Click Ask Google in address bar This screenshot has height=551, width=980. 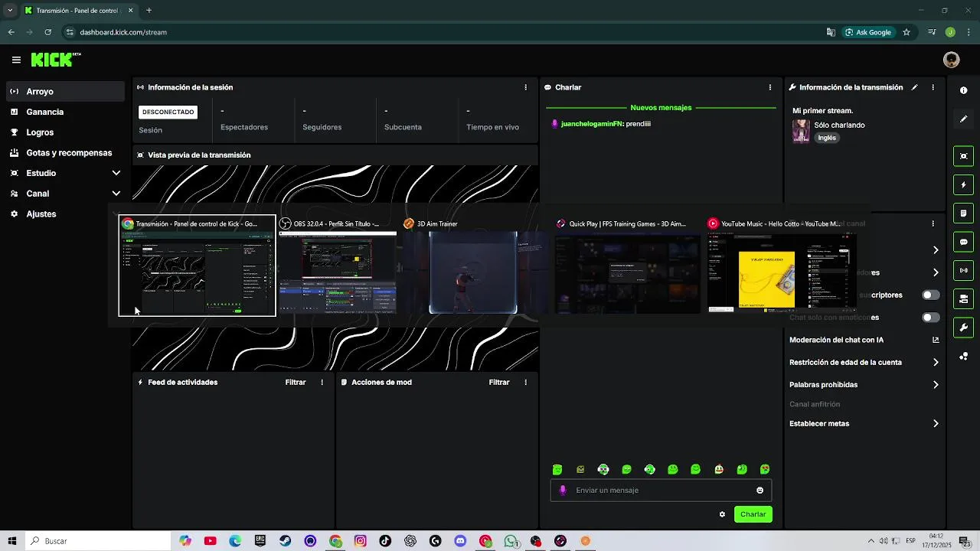(x=868, y=32)
